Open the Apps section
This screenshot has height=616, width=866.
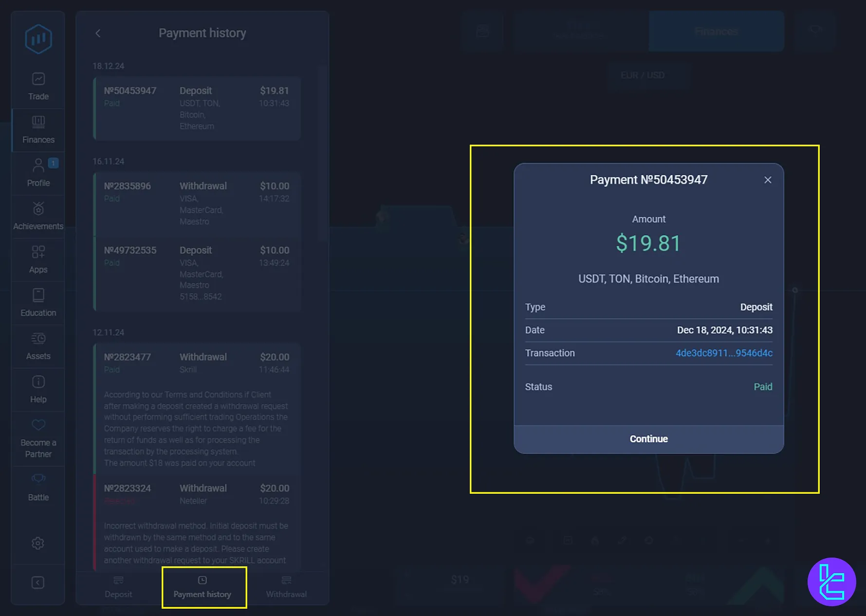click(x=38, y=260)
